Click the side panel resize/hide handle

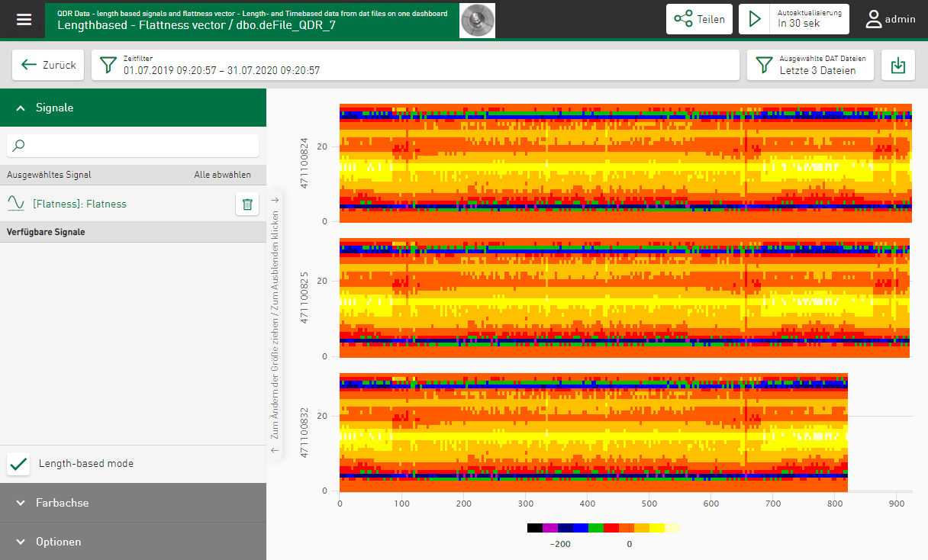tap(275, 324)
